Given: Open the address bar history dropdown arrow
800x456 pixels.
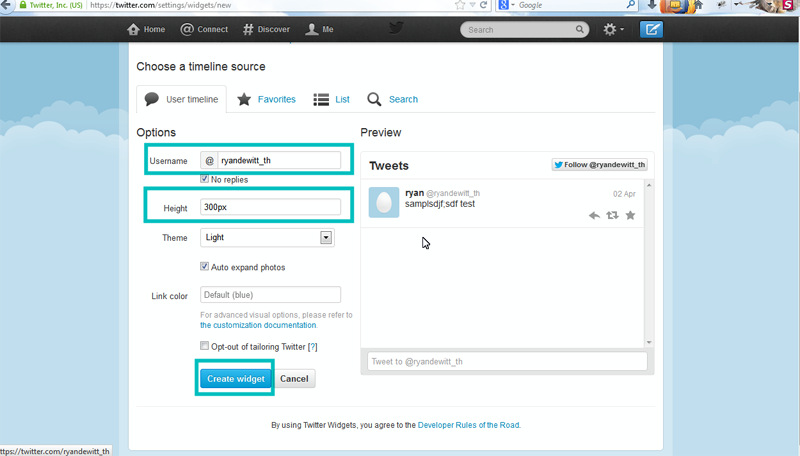Looking at the screenshot, I should point(472,5).
